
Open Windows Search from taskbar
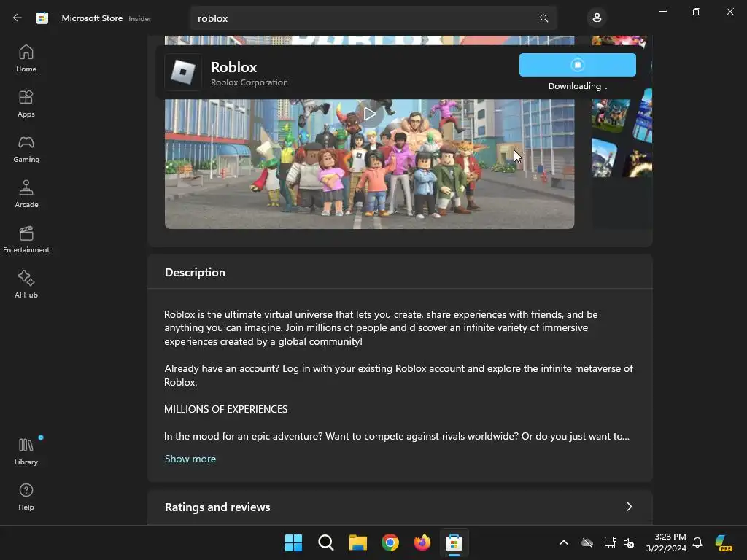pos(326,542)
